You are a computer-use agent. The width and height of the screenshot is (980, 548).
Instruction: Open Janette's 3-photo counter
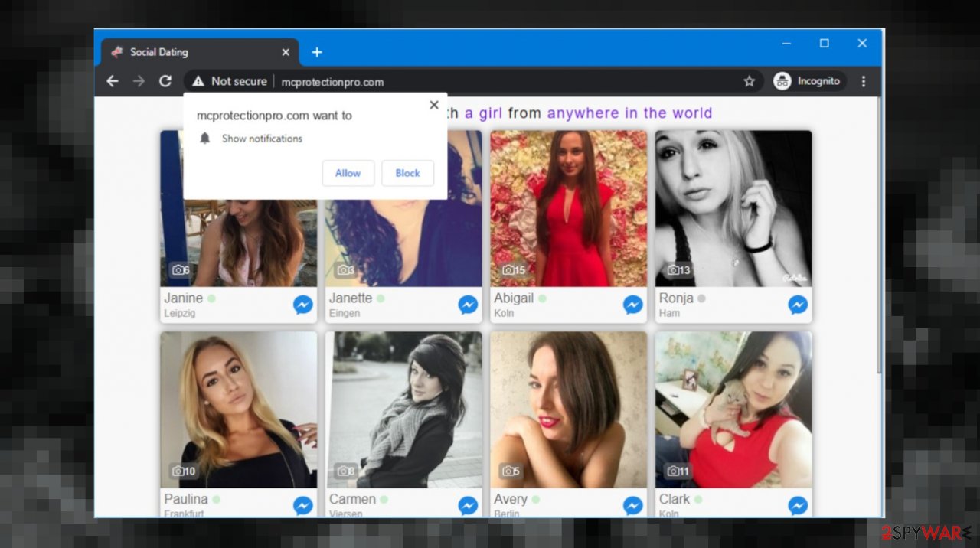[x=346, y=270]
